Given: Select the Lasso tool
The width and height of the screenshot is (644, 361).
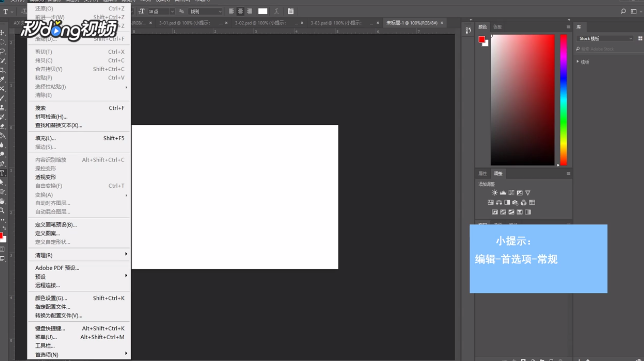Looking at the screenshot, I should point(2,51).
